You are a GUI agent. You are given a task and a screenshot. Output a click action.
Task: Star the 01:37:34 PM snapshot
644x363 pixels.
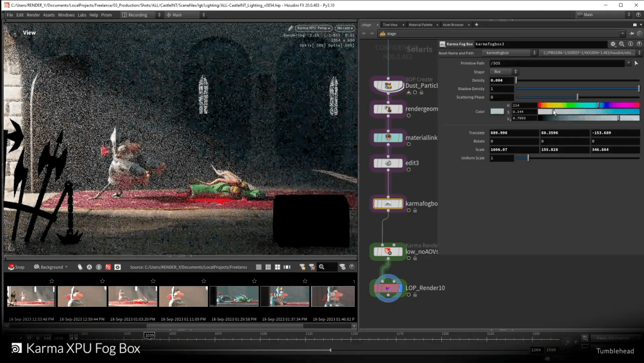pyautogui.click(x=305, y=281)
